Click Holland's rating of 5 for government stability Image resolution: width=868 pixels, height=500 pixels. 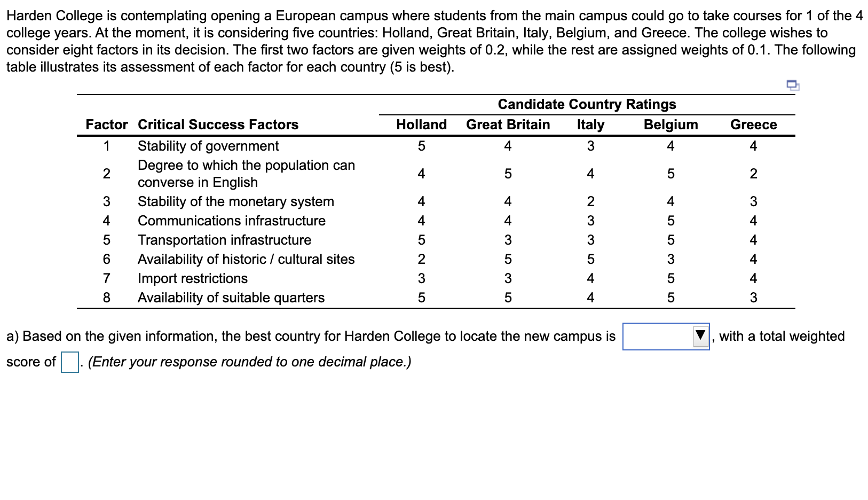[421, 146]
